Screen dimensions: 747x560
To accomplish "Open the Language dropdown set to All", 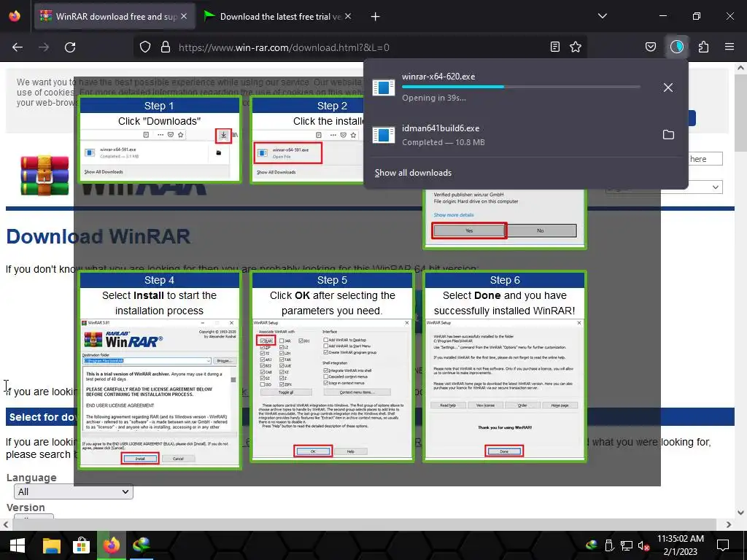I will pos(74,491).
